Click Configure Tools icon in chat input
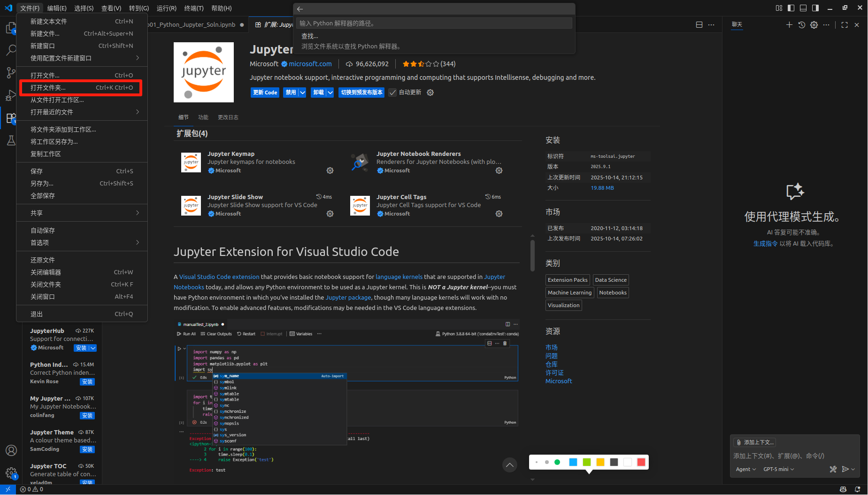Image resolution: width=868 pixels, height=495 pixels. tap(833, 469)
